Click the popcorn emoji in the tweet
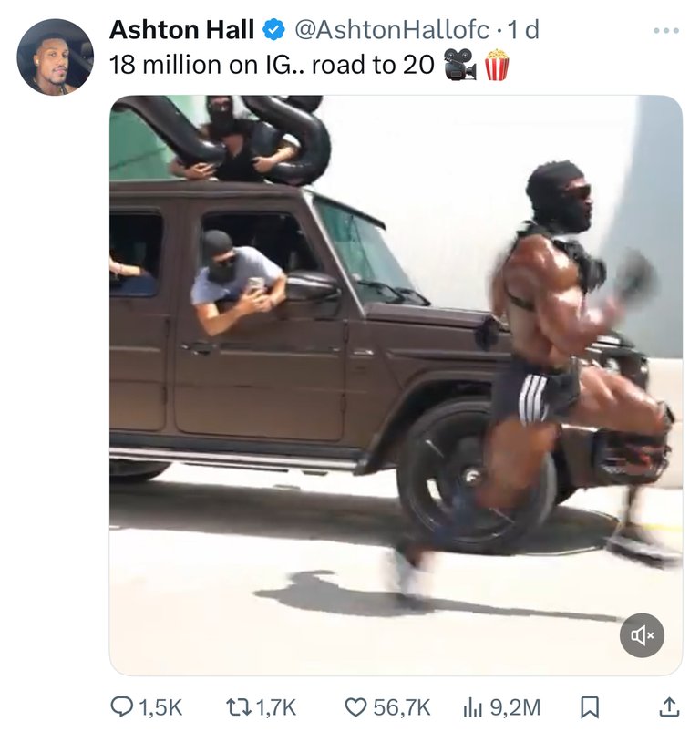 pos(497,65)
